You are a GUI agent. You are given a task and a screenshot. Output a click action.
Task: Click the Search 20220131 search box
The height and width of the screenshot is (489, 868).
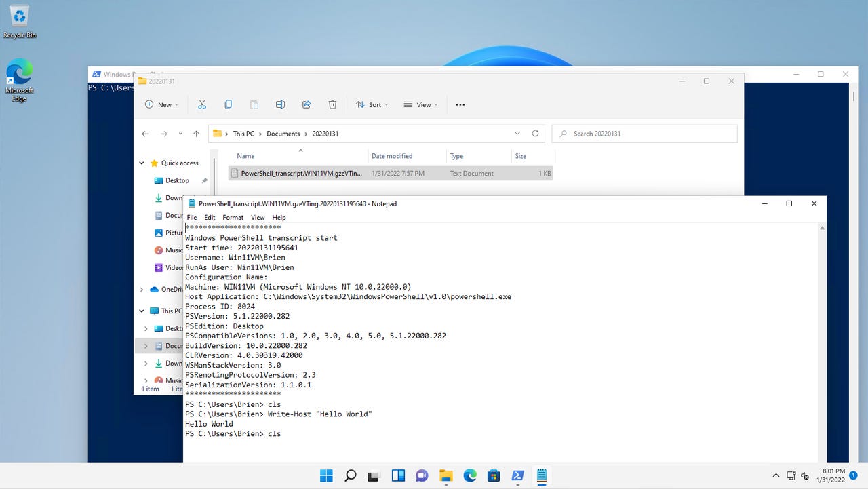(x=644, y=134)
